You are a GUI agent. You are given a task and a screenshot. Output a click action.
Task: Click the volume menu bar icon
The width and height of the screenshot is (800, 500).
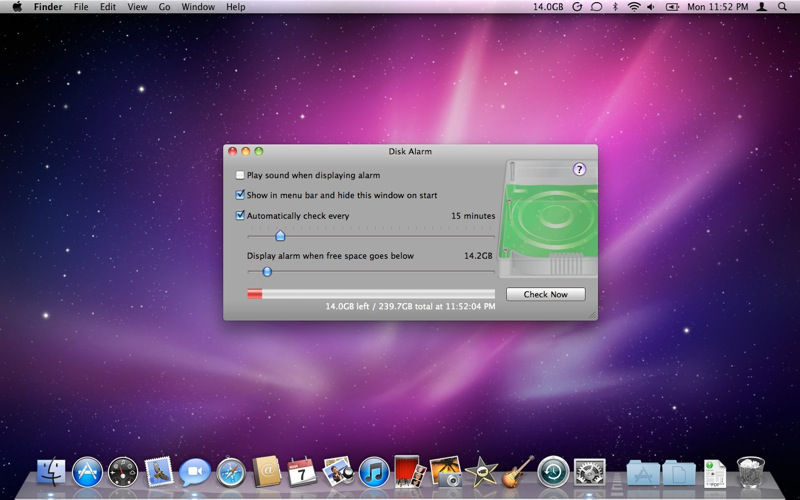[651, 7]
